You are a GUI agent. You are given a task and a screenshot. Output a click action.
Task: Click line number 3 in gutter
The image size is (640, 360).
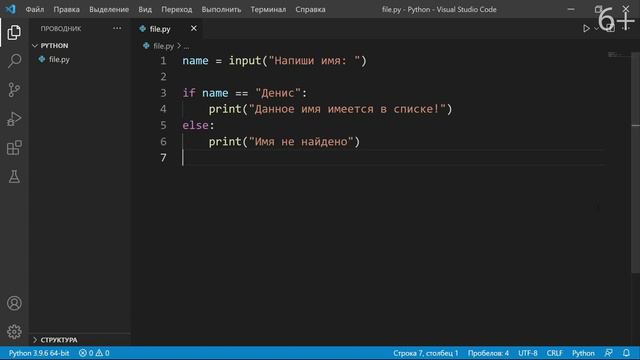(163, 93)
